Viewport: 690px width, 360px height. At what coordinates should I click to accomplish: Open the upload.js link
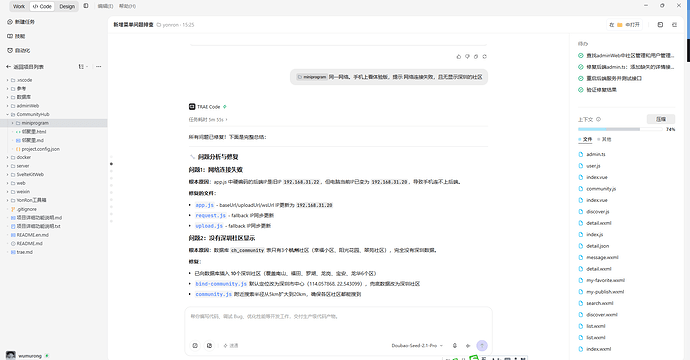[x=209, y=226]
